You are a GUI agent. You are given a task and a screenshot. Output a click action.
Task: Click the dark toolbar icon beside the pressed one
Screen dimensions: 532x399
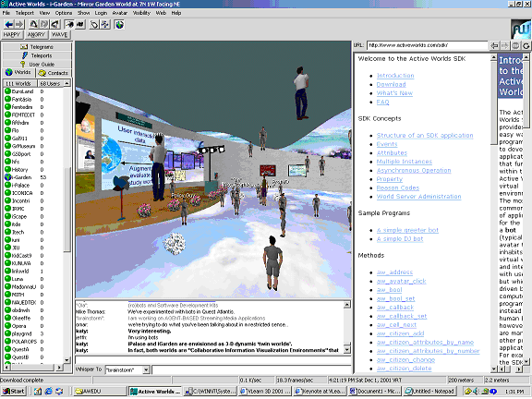point(80,24)
